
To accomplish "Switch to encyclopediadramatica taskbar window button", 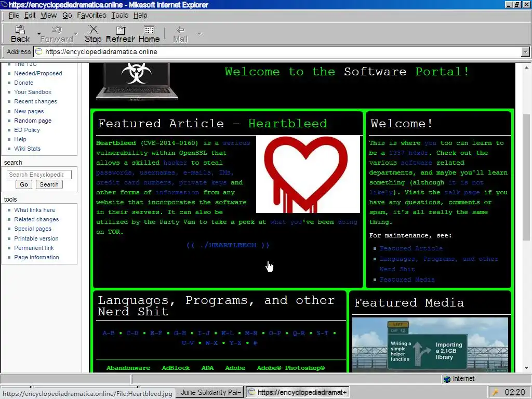I will pyautogui.click(x=298, y=392).
